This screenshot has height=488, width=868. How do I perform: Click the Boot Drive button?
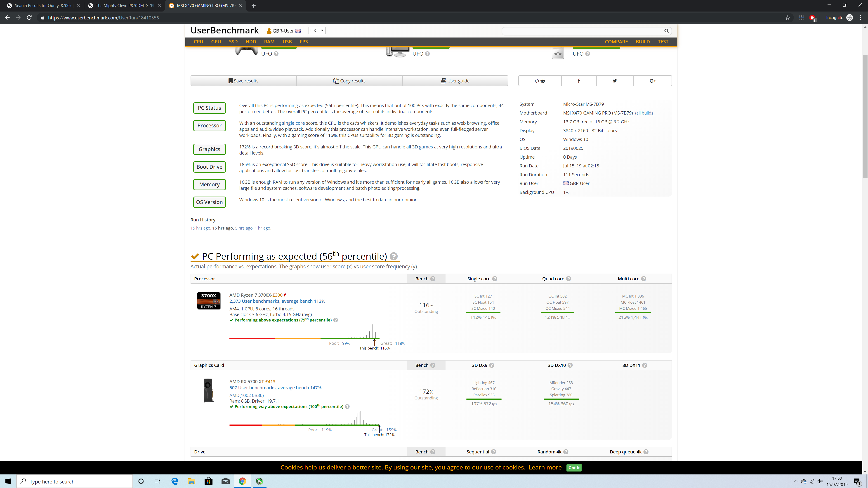[209, 167]
